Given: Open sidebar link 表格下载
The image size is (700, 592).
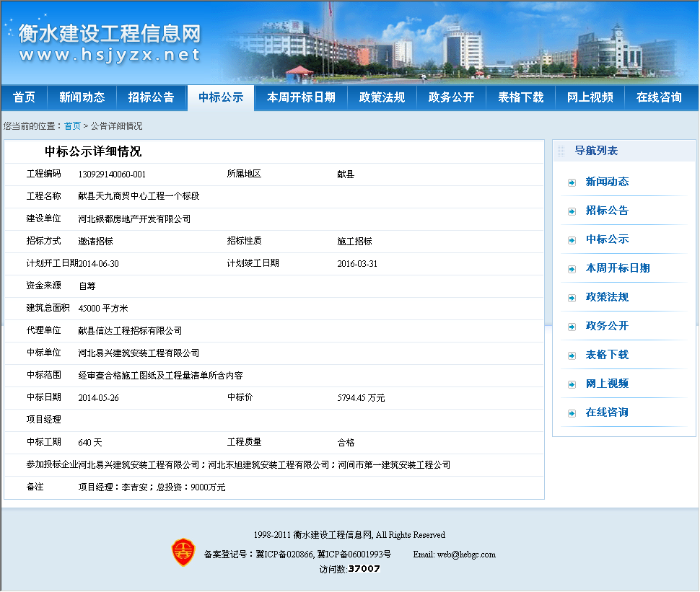Looking at the screenshot, I should pos(607,355).
